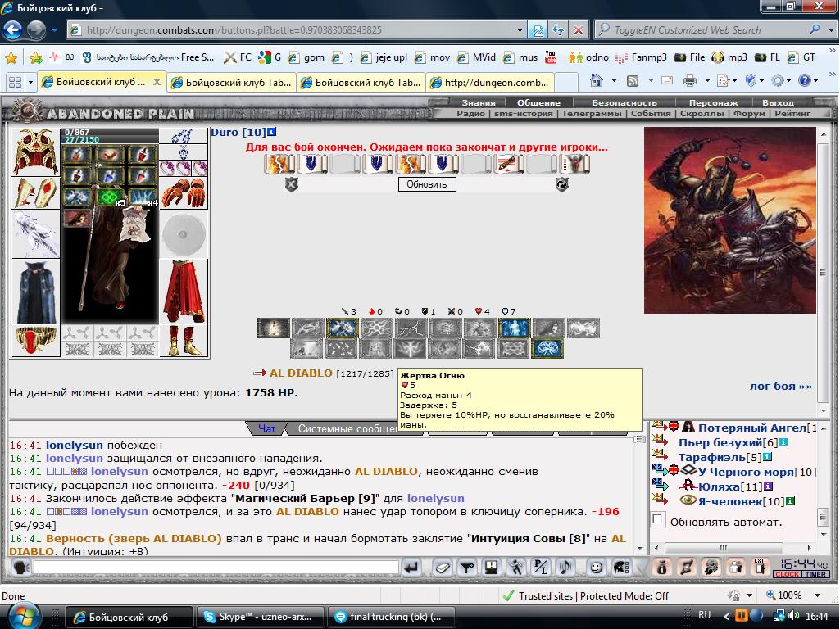Click the fighting knights banner image
The image size is (840, 629).
(x=729, y=220)
